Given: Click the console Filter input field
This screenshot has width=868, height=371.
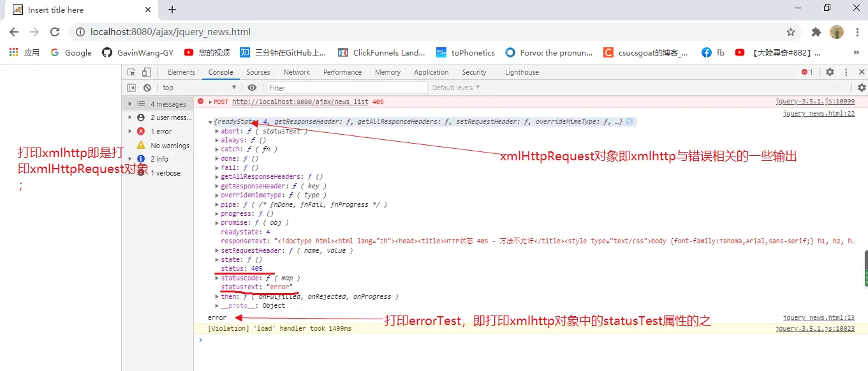Looking at the screenshot, I should click(346, 87).
